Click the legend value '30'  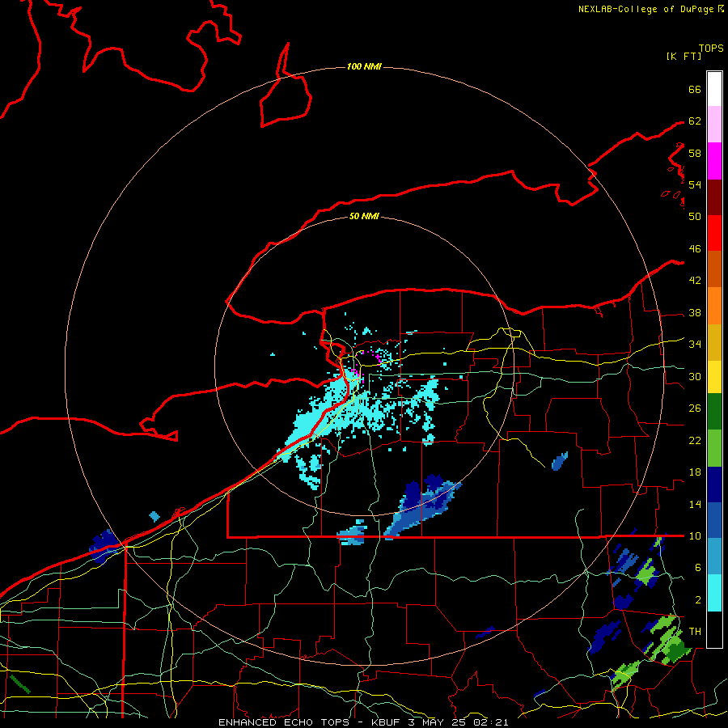pos(695,376)
